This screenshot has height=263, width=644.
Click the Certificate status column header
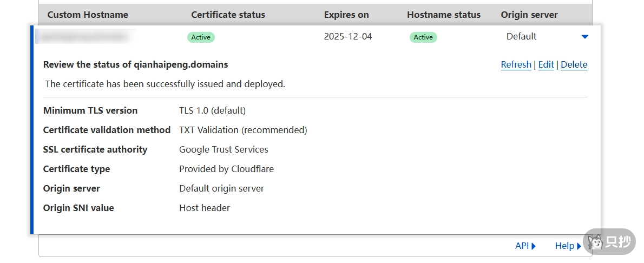coord(228,15)
